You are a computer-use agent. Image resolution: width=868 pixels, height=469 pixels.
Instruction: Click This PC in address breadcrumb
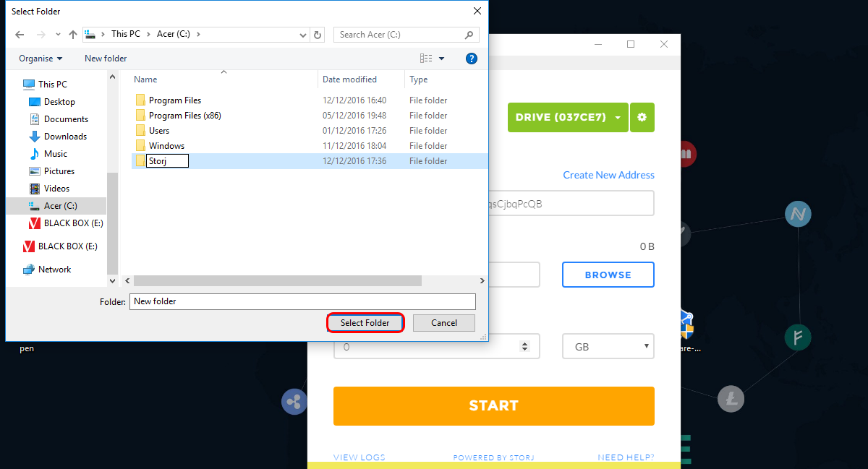pos(126,35)
